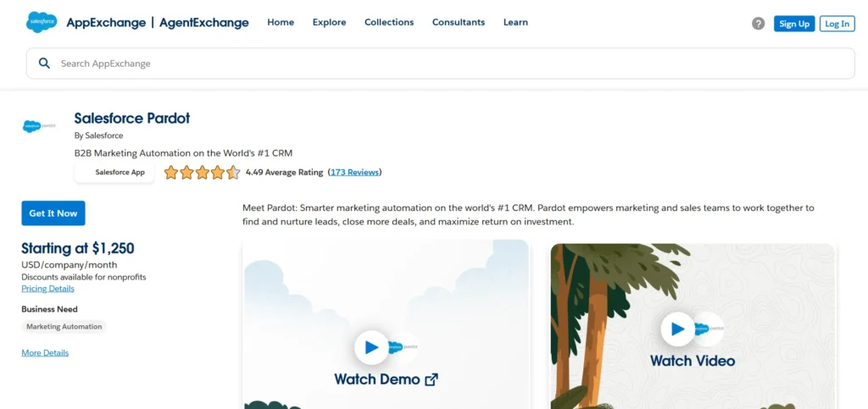This screenshot has width=868, height=409.
Task: Open the Explore menu item
Action: point(330,23)
